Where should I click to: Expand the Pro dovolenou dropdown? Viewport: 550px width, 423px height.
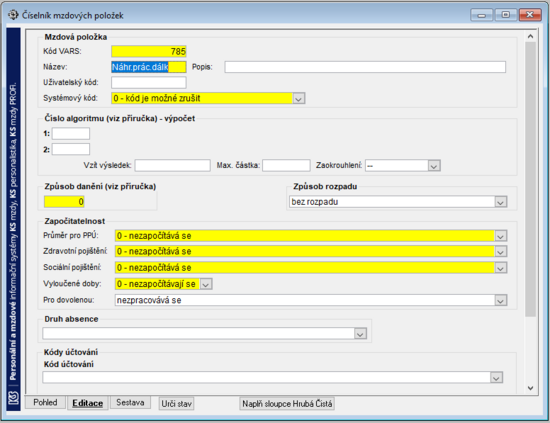pyautogui.click(x=501, y=300)
